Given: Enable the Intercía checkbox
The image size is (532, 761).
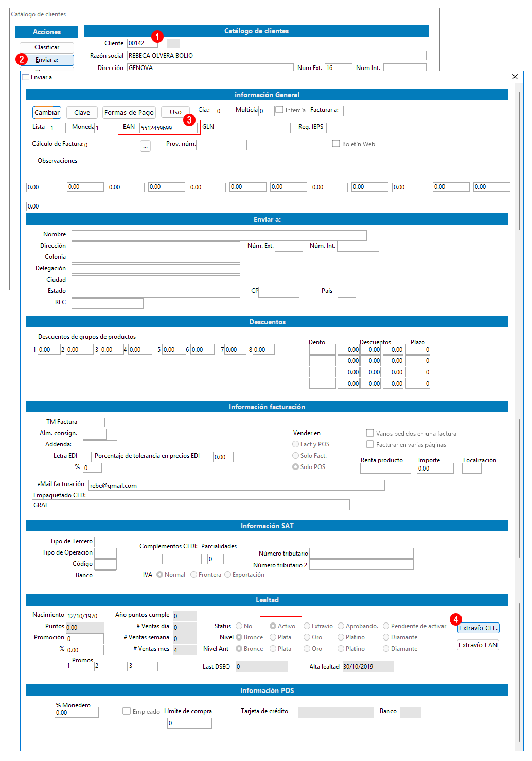Looking at the screenshot, I should click(x=279, y=110).
